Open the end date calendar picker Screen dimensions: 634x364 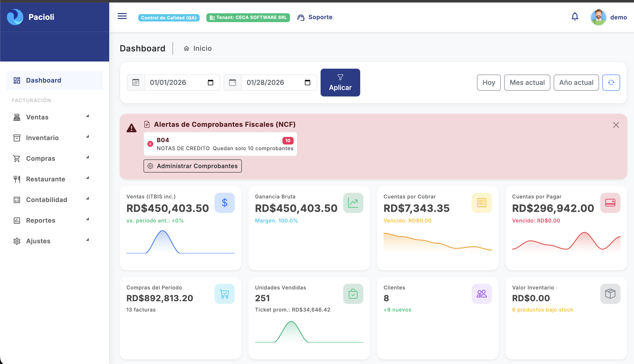(x=308, y=83)
